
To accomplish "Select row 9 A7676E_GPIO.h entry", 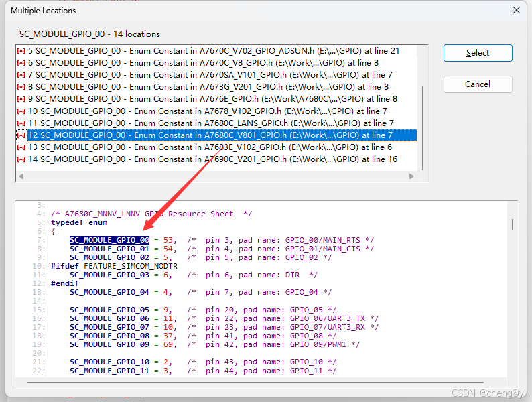I will tap(216, 99).
